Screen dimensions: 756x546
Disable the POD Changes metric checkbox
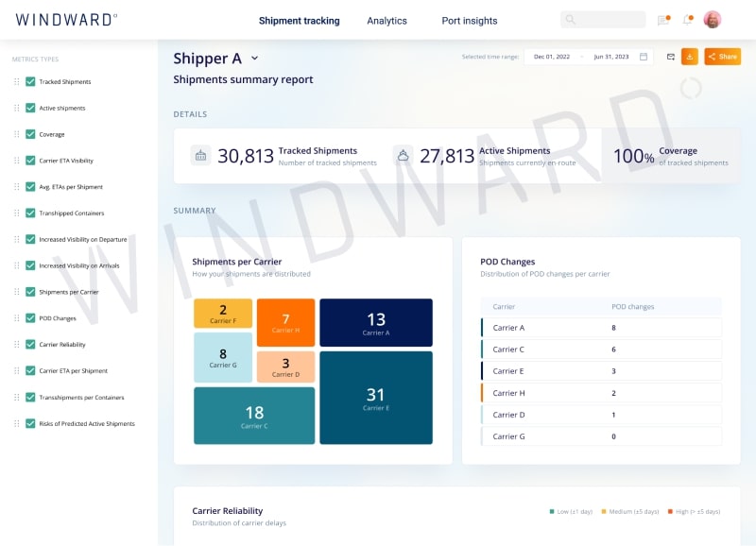[30, 318]
